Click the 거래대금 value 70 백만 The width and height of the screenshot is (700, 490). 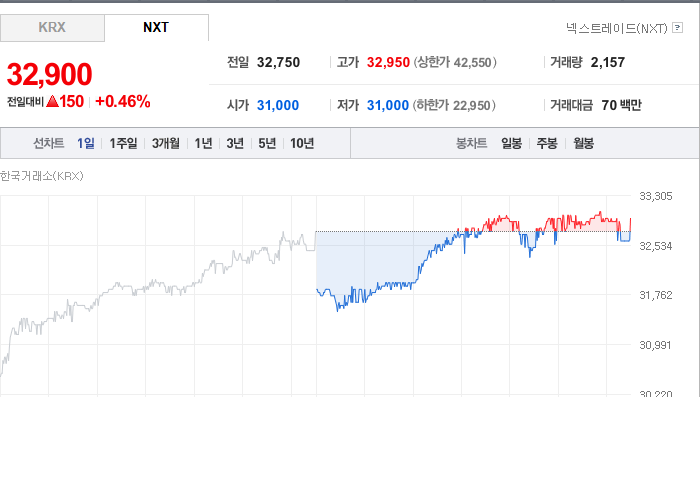pos(621,105)
